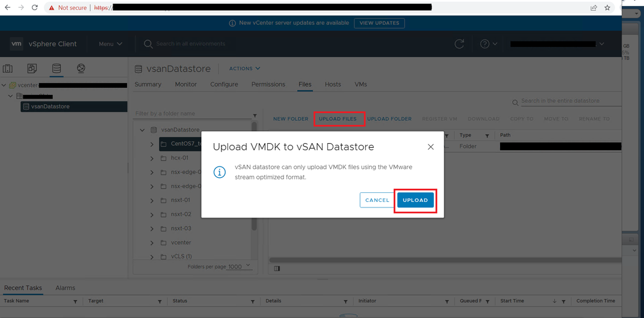Click the VIEW UPDATES button
The image size is (644, 318).
tap(379, 23)
